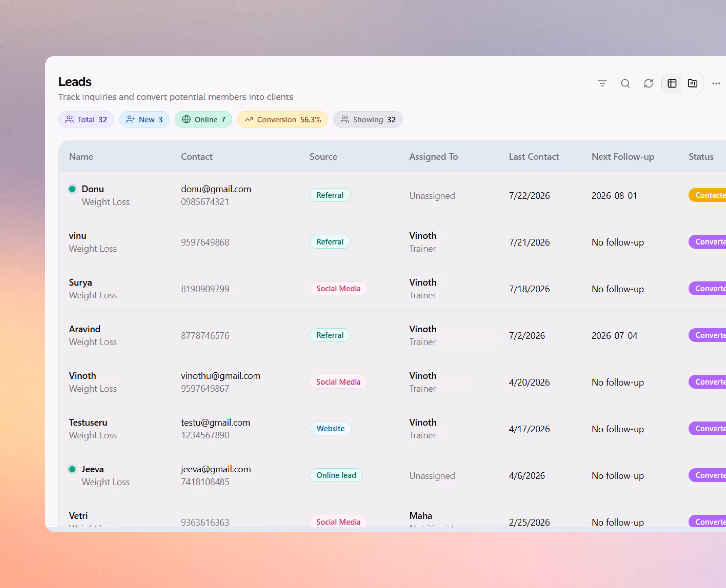Image resolution: width=726 pixels, height=588 pixels.
Task: Switch to table view
Action: click(672, 83)
